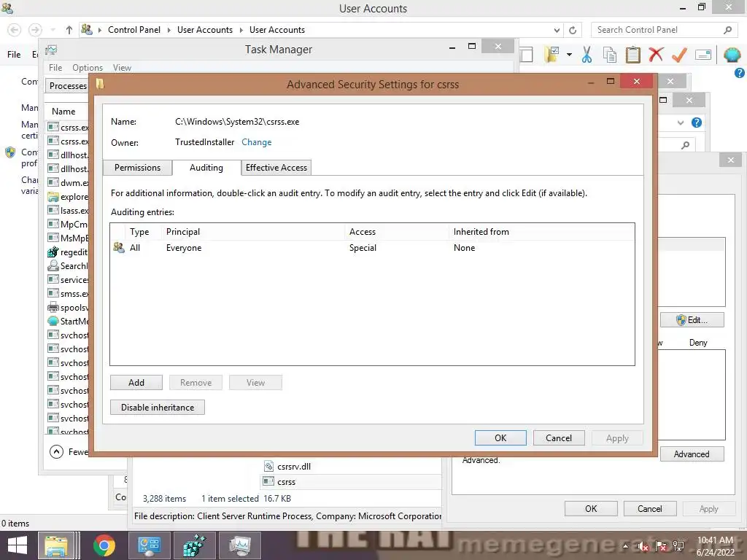Select csrsrv.dll file in Explorer list
The image size is (747, 560).
[x=293, y=467]
